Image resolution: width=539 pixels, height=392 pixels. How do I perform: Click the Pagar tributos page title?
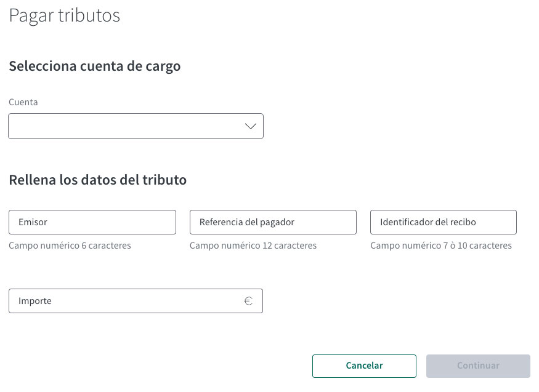coord(64,15)
